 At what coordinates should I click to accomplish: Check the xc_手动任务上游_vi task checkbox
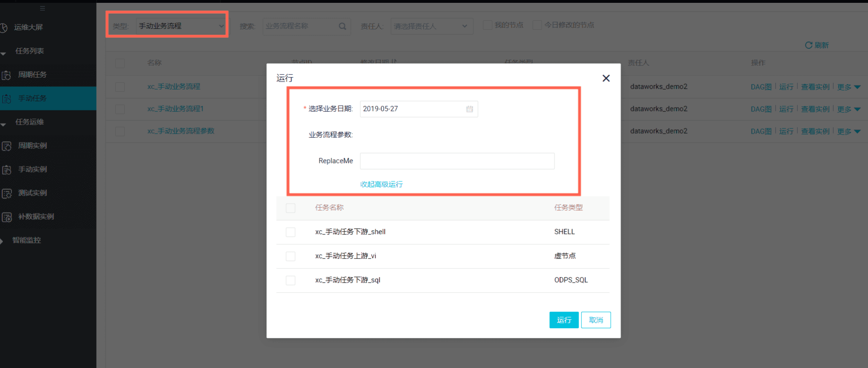290,256
